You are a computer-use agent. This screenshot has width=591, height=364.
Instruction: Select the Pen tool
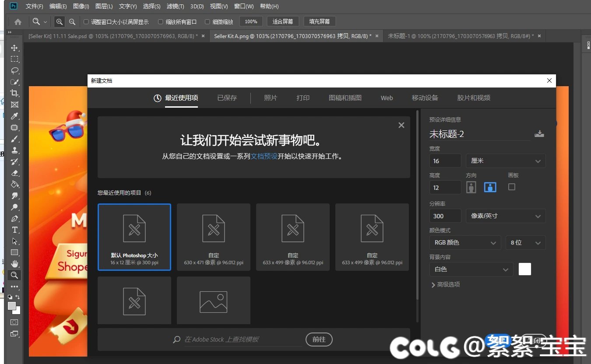14,218
